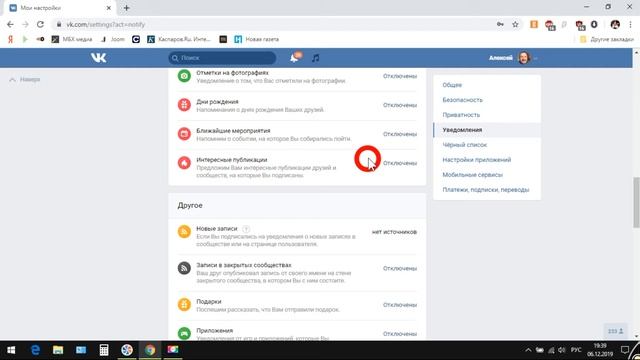Open the МБХ медиа bookmark

[72, 39]
